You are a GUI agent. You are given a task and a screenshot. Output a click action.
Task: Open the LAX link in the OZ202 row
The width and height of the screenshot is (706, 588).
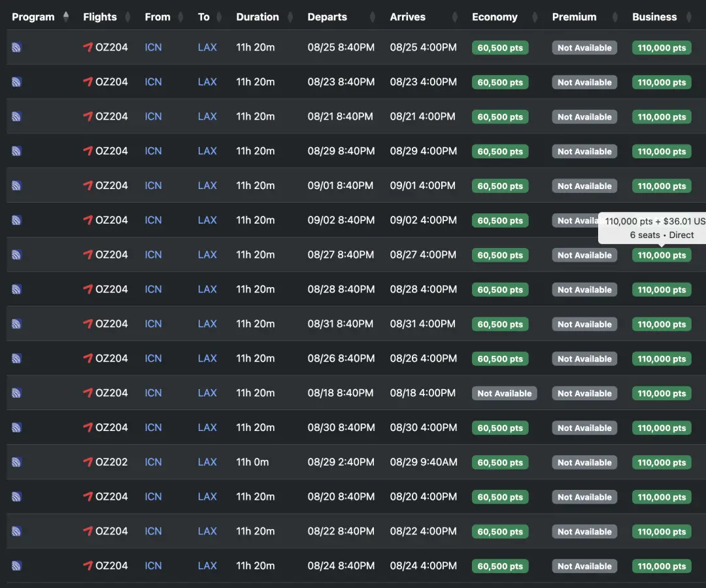tap(207, 462)
